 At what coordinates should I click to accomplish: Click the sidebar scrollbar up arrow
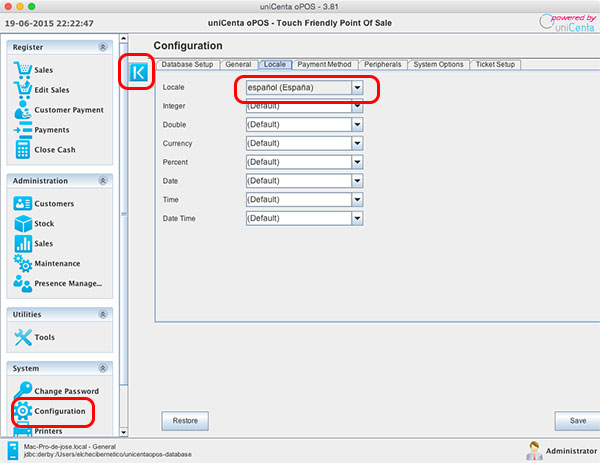pyautogui.click(x=123, y=38)
